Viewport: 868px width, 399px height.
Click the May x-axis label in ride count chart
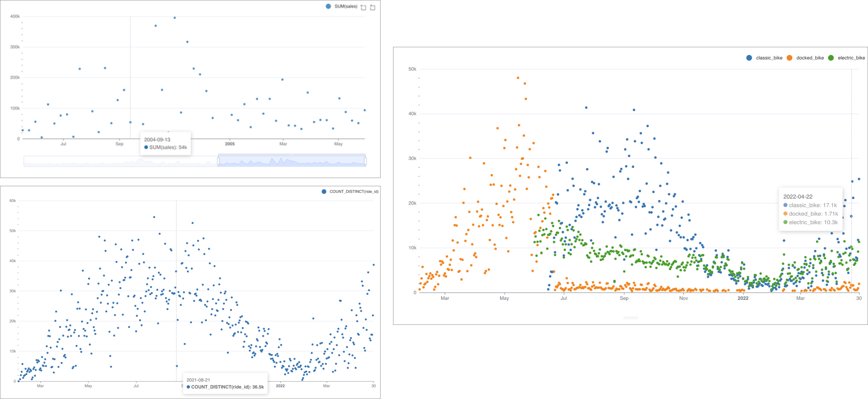pyautogui.click(x=88, y=386)
